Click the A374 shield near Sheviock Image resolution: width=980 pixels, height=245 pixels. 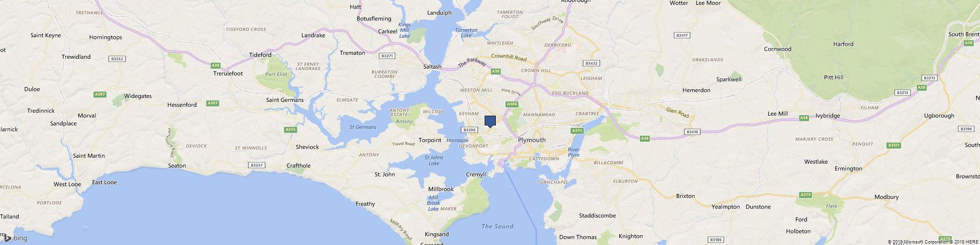tap(291, 130)
